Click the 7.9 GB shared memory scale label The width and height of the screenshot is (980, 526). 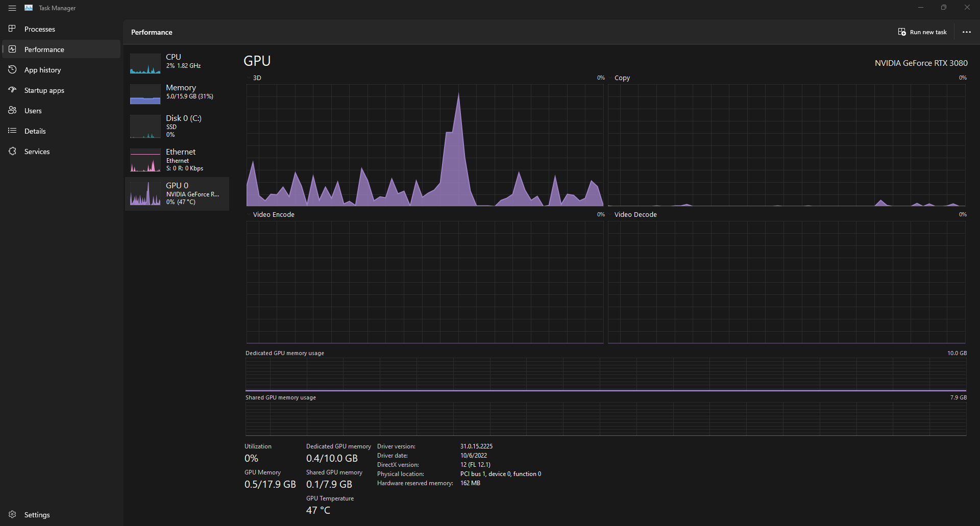[959, 397]
